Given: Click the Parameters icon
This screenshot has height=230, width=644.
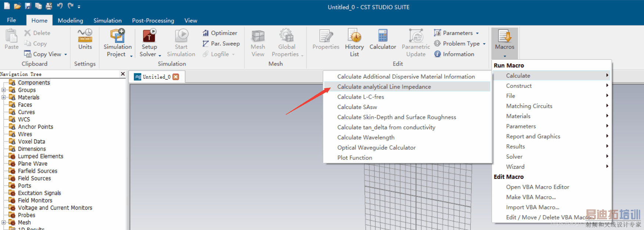Looking at the screenshot, I should pyautogui.click(x=437, y=33).
